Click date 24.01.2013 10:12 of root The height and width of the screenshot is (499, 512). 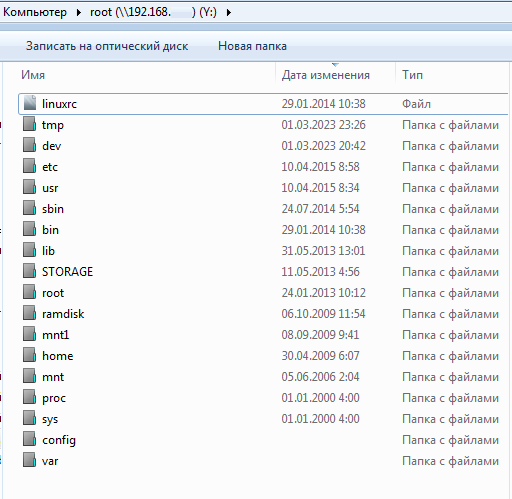(324, 293)
